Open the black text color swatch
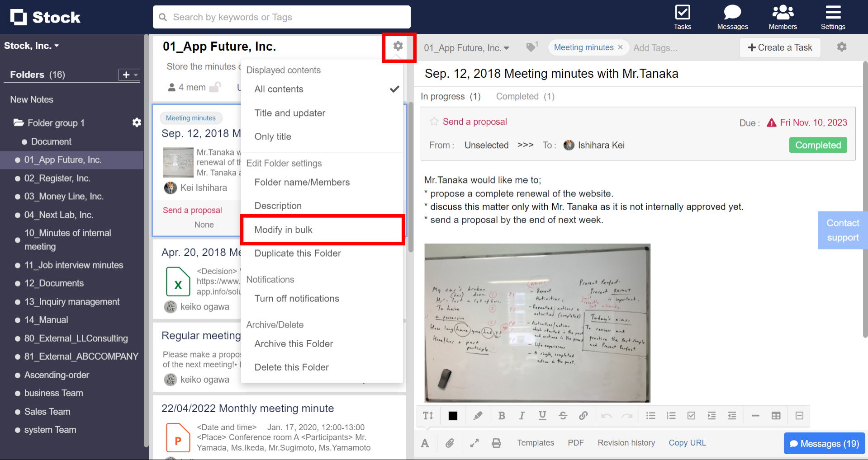Image resolution: width=868 pixels, height=460 pixels. [x=453, y=416]
